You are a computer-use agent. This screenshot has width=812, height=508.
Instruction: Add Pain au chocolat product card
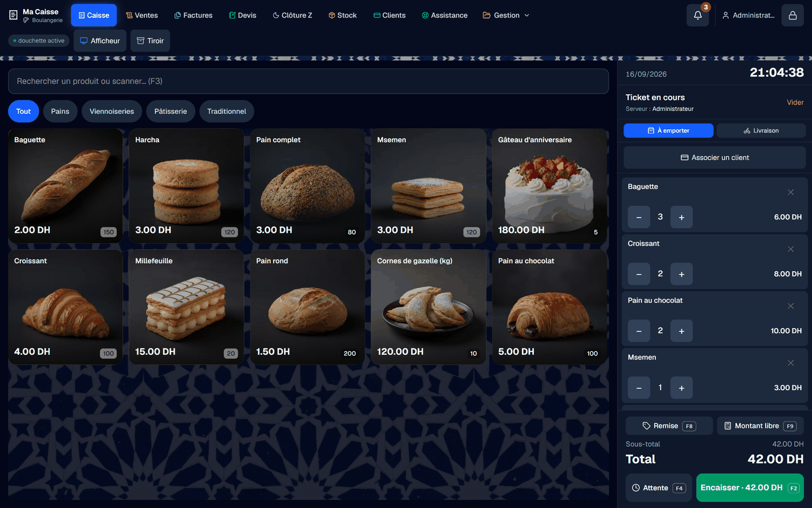pyautogui.click(x=549, y=307)
